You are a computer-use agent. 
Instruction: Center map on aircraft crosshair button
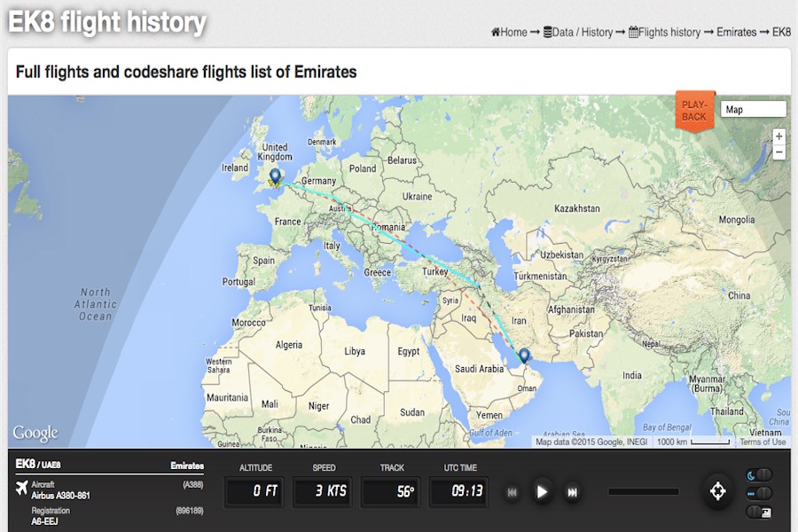[717, 491]
